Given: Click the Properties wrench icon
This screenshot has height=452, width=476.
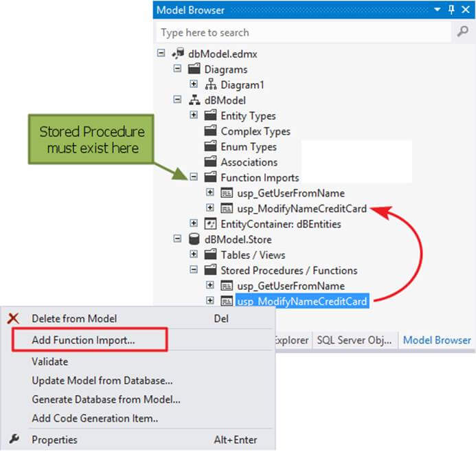Looking at the screenshot, I should click(x=14, y=440).
